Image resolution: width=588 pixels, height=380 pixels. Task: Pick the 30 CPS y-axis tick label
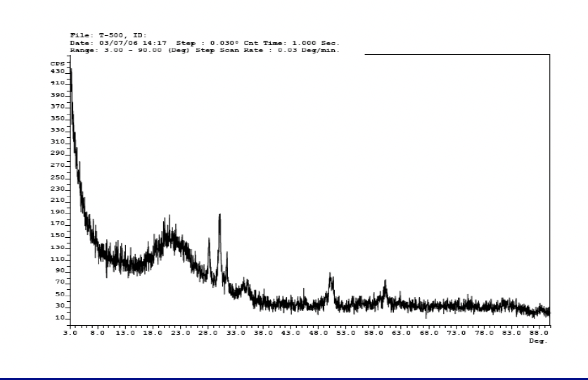60,305
